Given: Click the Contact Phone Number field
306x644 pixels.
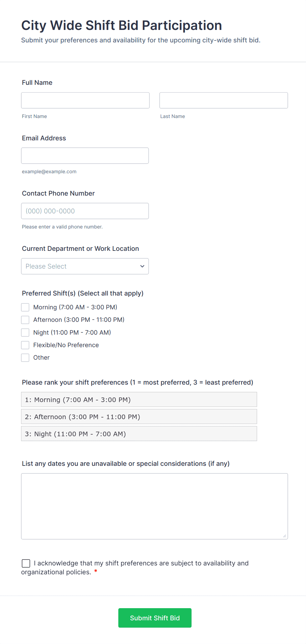Looking at the screenshot, I should click(x=85, y=211).
